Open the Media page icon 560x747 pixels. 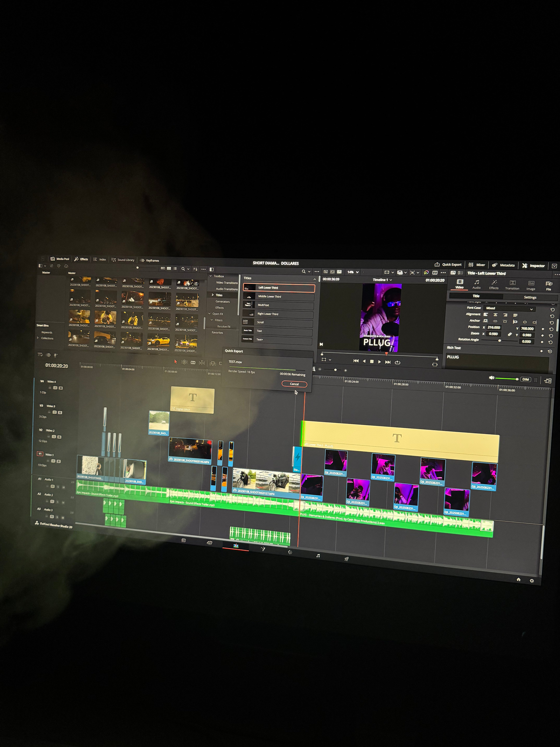(184, 540)
